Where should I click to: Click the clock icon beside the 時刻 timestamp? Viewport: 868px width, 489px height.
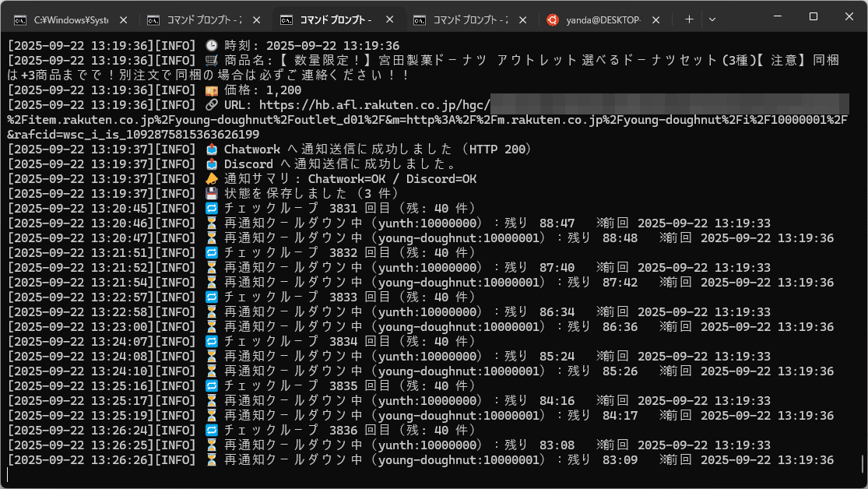click(x=211, y=45)
